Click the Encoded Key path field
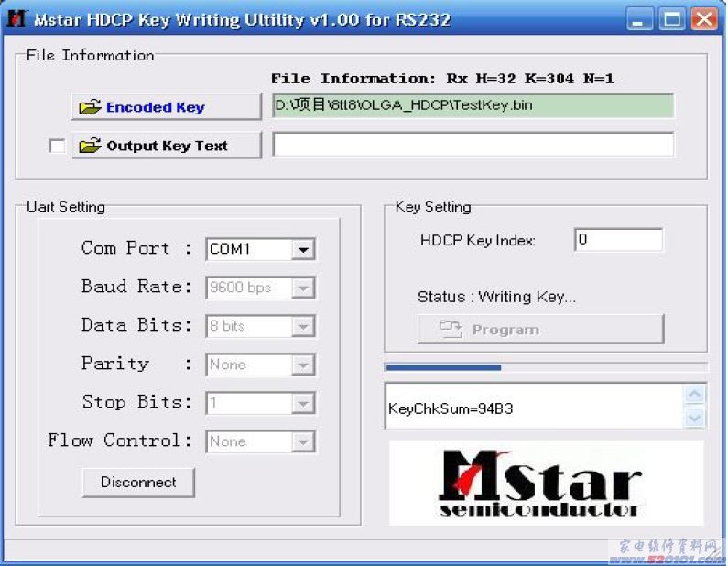 (x=473, y=106)
